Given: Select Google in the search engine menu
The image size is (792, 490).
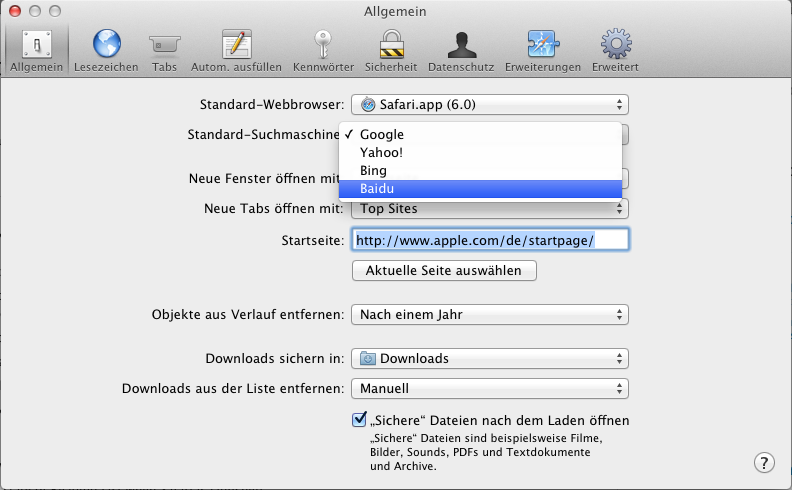Looking at the screenshot, I should coord(480,134).
